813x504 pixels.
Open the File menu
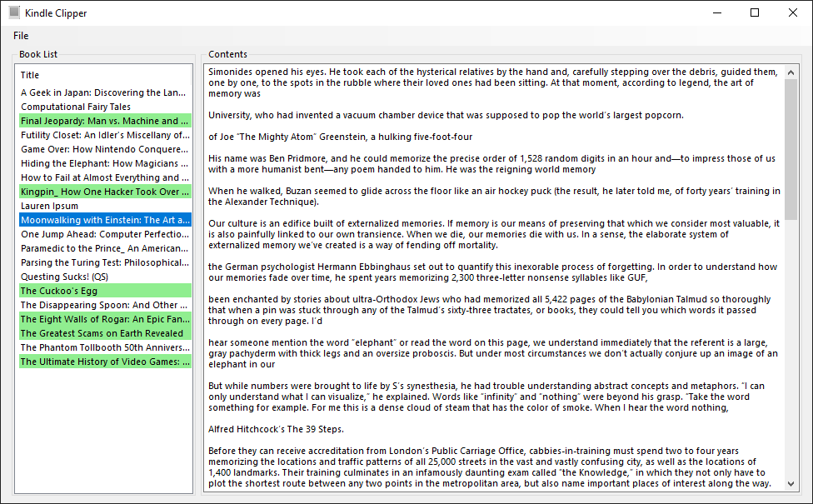point(21,36)
